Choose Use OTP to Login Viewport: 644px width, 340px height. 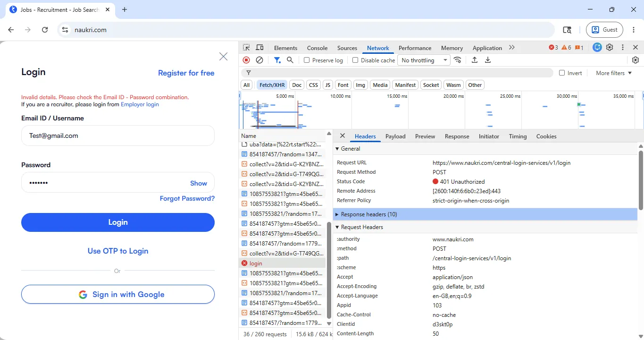coord(118,251)
